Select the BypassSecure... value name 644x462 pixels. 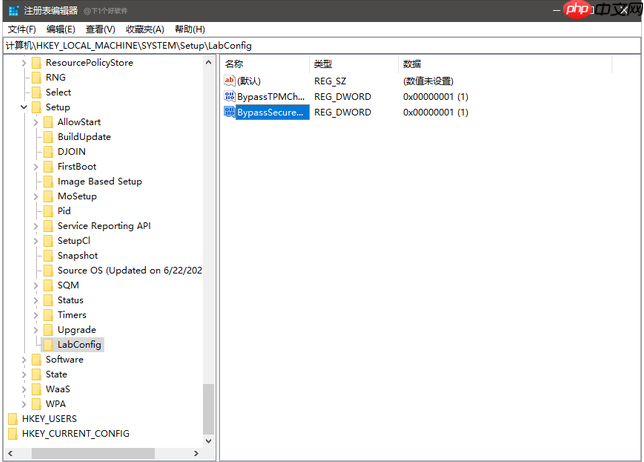tap(272, 112)
